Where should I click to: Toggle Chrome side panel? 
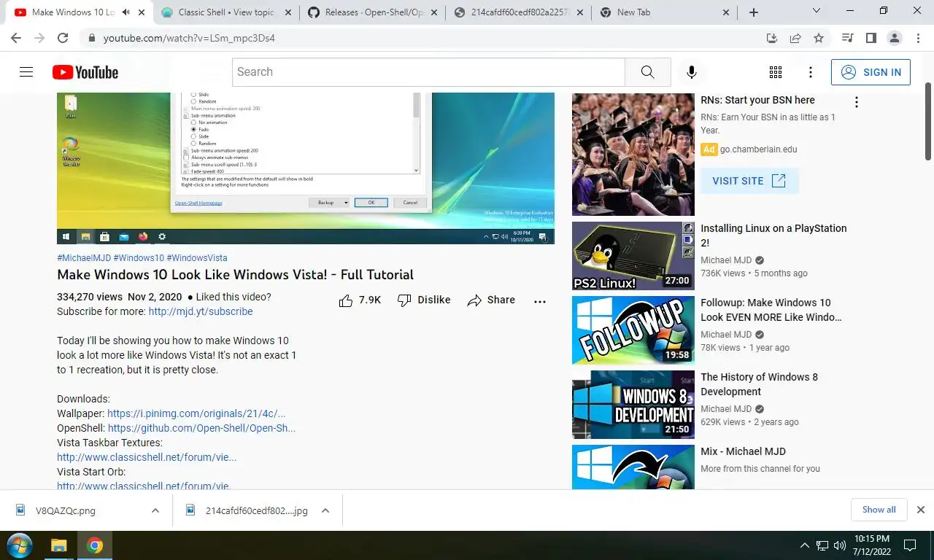tap(871, 38)
